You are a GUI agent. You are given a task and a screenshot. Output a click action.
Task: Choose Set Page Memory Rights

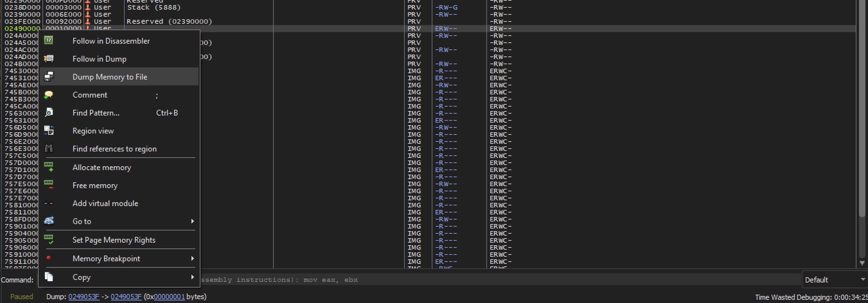click(119, 240)
